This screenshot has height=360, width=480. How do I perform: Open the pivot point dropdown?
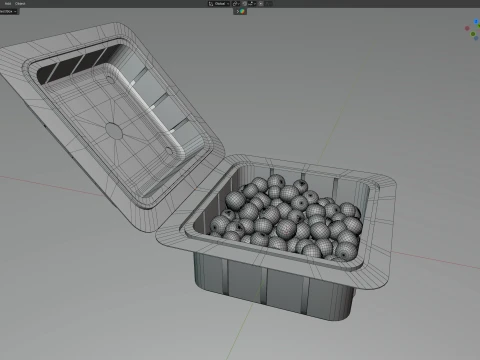coord(236,4)
